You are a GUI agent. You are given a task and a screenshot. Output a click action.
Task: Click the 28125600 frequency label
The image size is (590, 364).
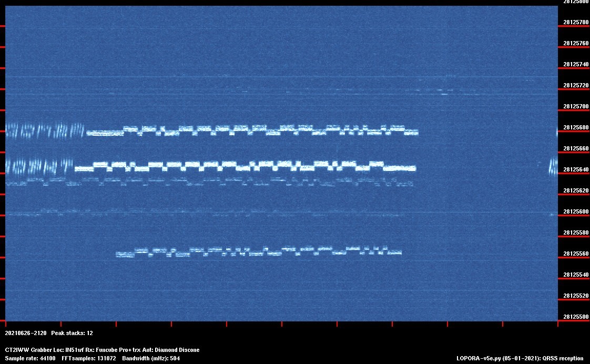pyautogui.click(x=576, y=211)
